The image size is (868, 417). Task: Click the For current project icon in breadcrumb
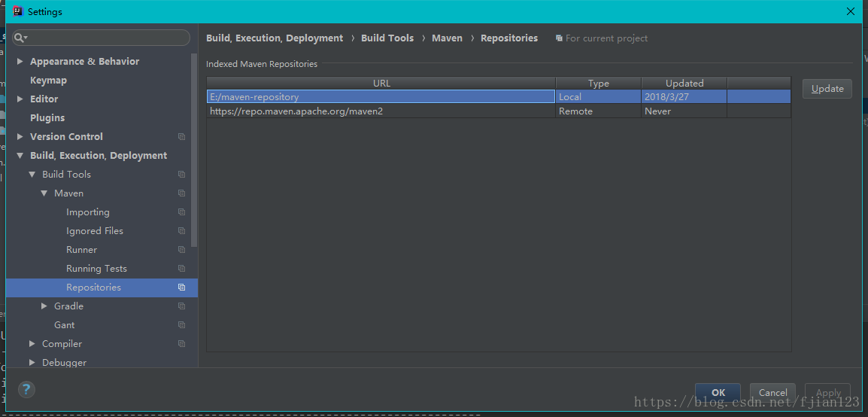[559, 38]
